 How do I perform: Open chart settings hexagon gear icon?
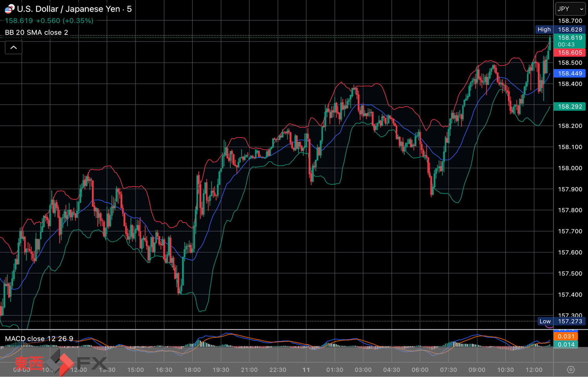click(x=571, y=370)
